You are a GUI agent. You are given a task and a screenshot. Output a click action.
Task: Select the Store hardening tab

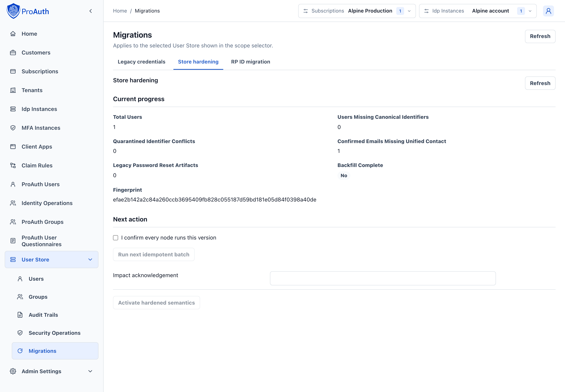198,62
